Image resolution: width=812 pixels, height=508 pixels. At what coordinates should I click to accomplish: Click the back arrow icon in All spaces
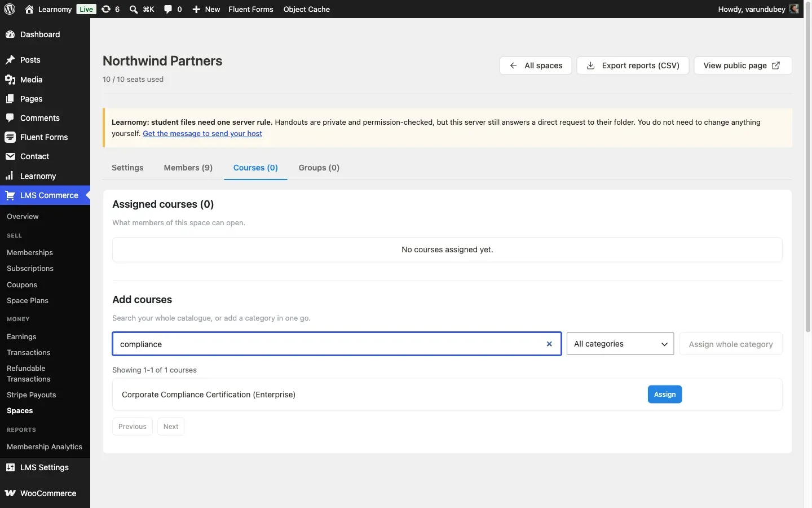pyautogui.click(x=513, y=65)
